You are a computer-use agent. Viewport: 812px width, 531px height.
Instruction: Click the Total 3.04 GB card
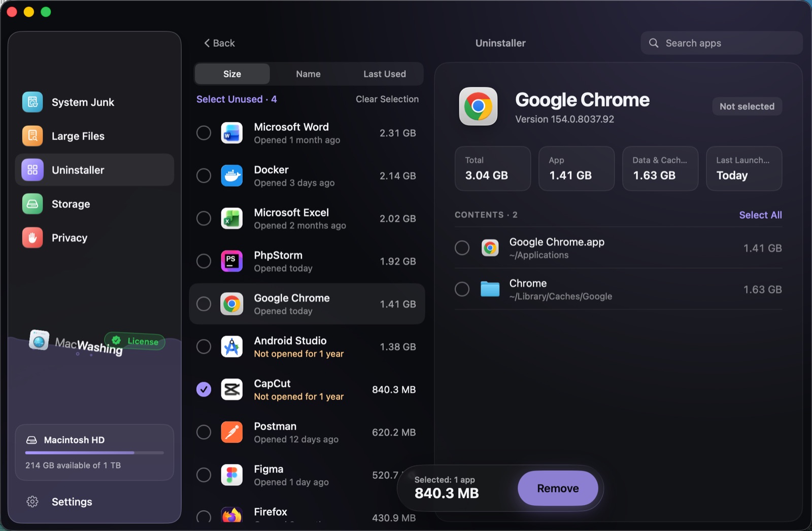[x=493, y=169]
